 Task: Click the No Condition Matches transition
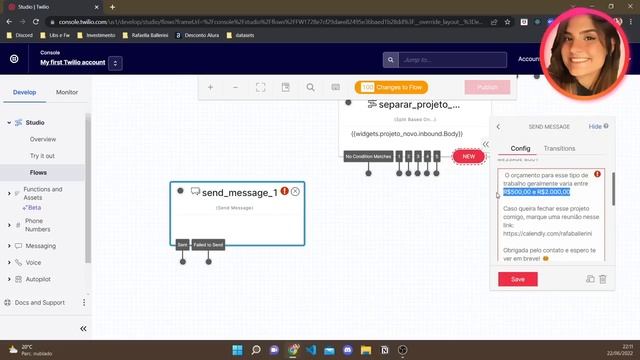[x=368, y=156]
